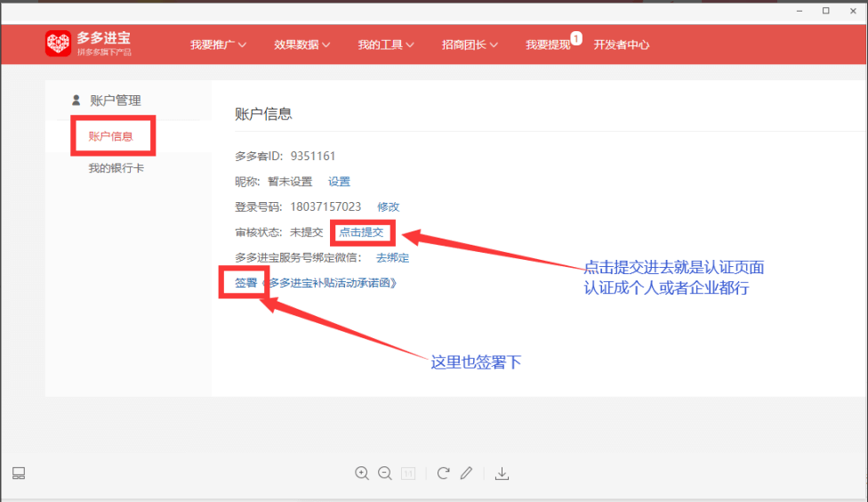This screenshot has width=868, height=502.
Task: Click the monitor icon in the viewer toolbar
Action: [19, 474]
